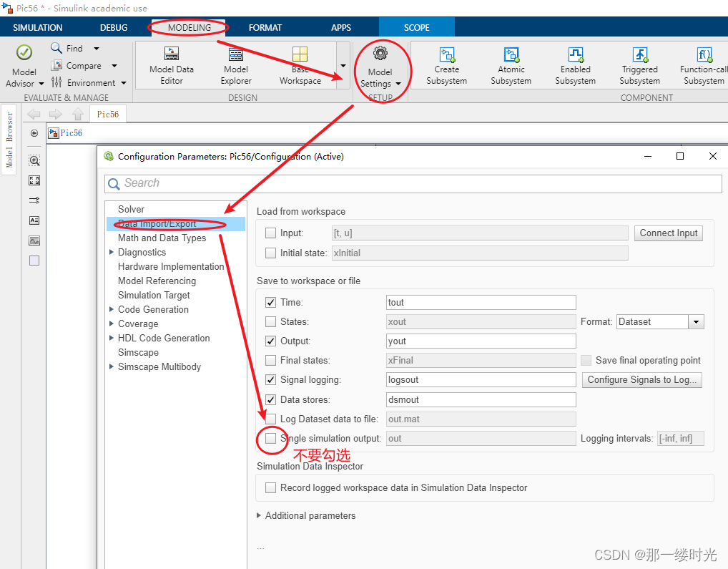This screenshot has width=728, height=569.
Task: Expand the Coverage tree node
Action: point(112,324)
